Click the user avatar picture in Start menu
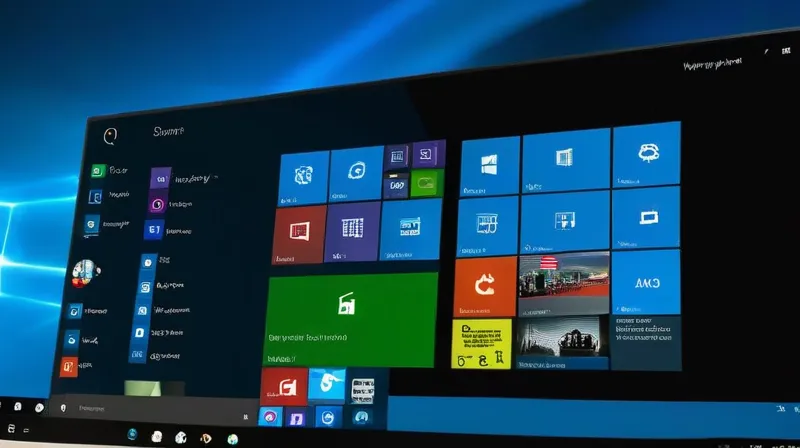The width and height of the screenshot is (800, 448). coord(85,273)
